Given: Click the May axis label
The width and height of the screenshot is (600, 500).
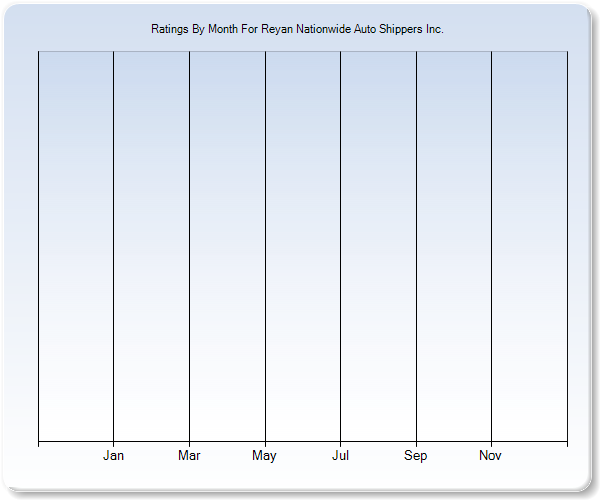Looking at the screenshot, I should [x=265, y=456].
